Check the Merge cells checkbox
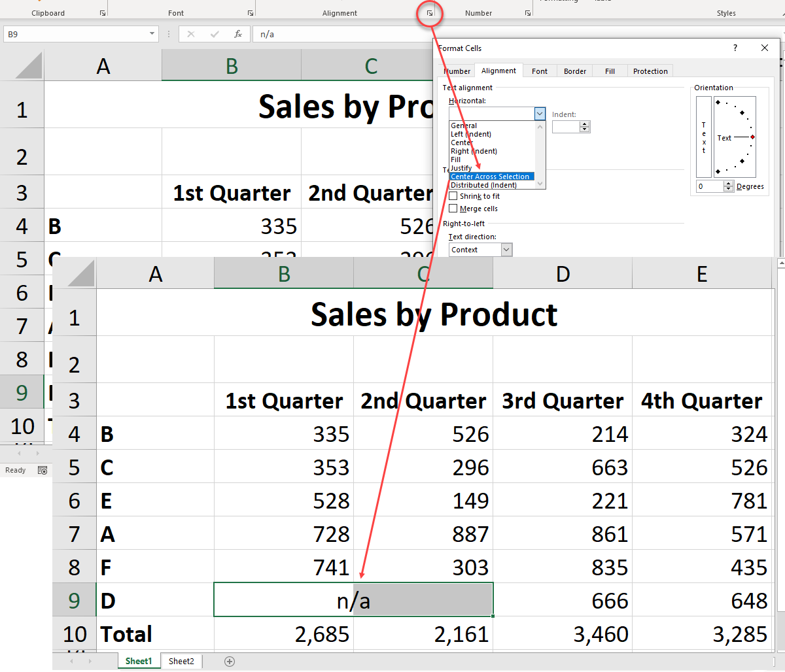The width and height of the screenshot is (785, 672). pos(453,209)
